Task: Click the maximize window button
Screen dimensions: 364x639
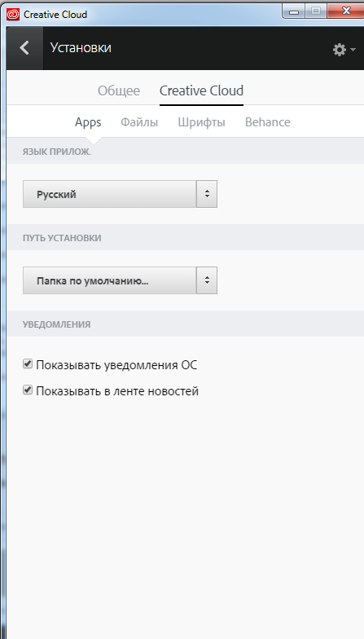Action: click(316, 11)
